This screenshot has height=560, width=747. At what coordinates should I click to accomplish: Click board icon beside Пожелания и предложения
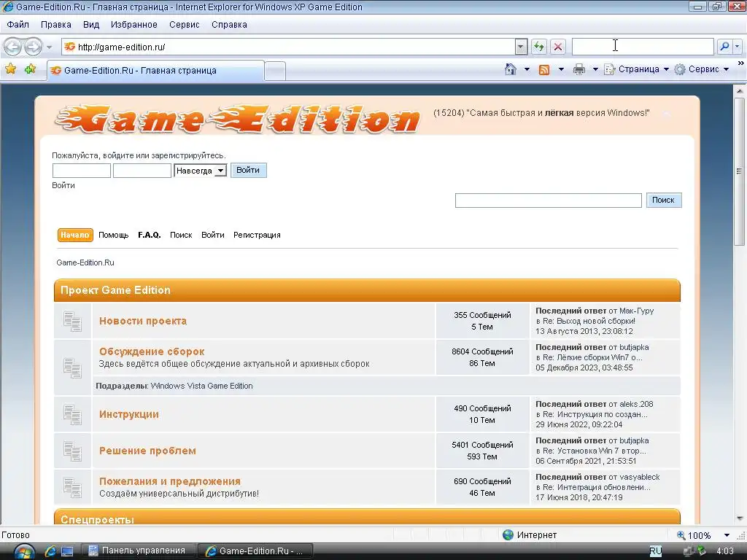tap(72, 488)
